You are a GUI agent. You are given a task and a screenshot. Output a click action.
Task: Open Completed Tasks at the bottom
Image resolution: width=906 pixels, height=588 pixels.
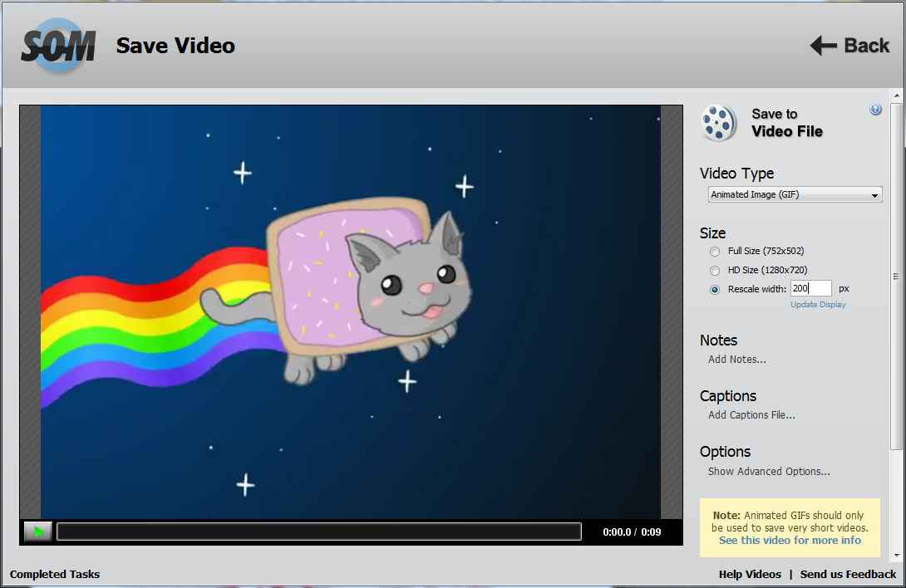(55, 574)
